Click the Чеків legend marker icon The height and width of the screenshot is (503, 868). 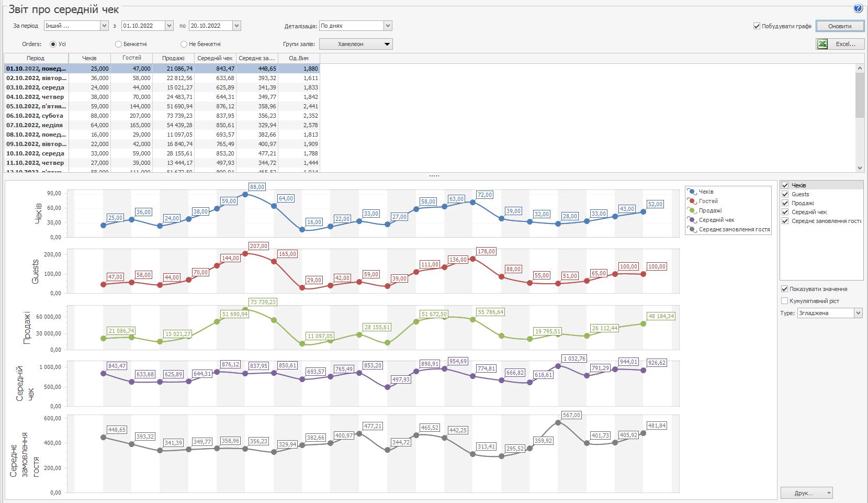[692, 192]
